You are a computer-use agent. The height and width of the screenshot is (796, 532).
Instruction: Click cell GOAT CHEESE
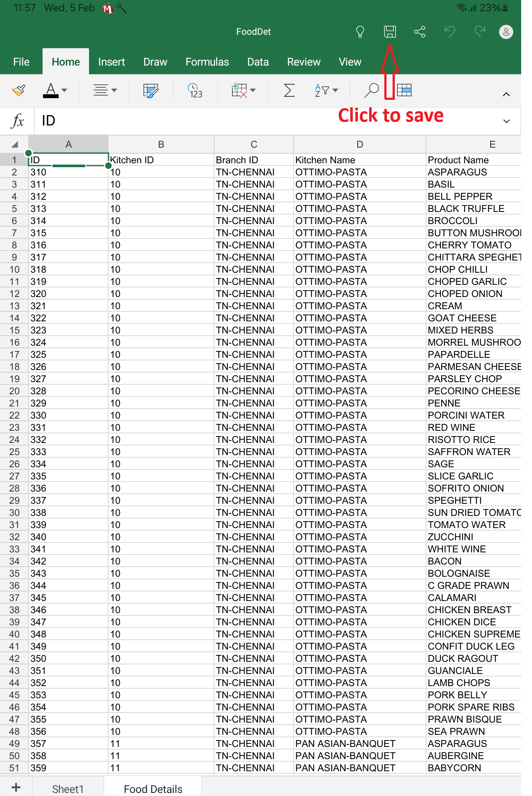tap(474, 318)
